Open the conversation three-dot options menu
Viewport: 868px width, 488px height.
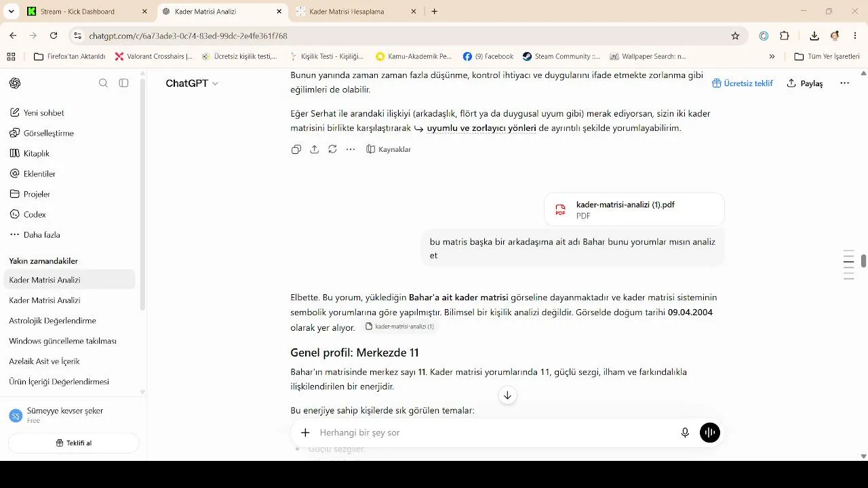(844, 83)
